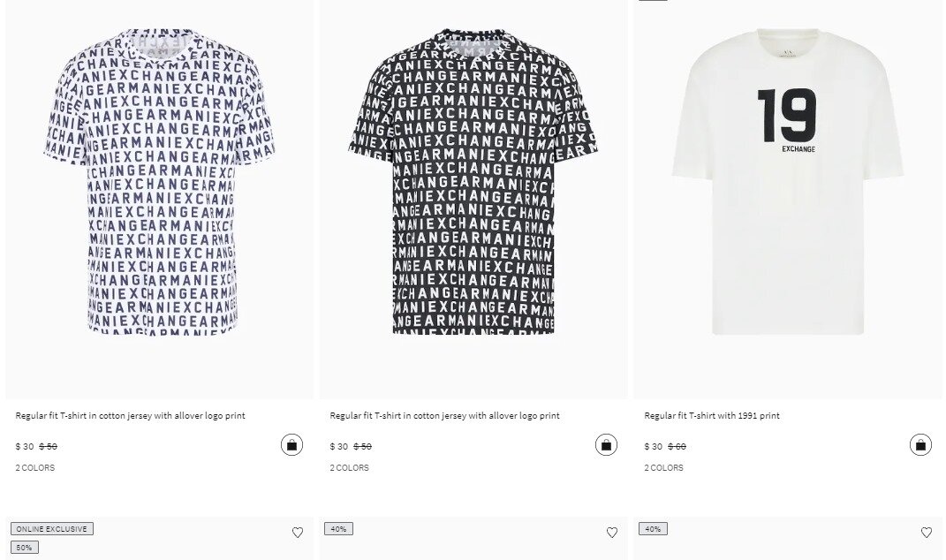Click the 50% discount badge
This screenshot has height=560, width=946.
coord(25,548)
